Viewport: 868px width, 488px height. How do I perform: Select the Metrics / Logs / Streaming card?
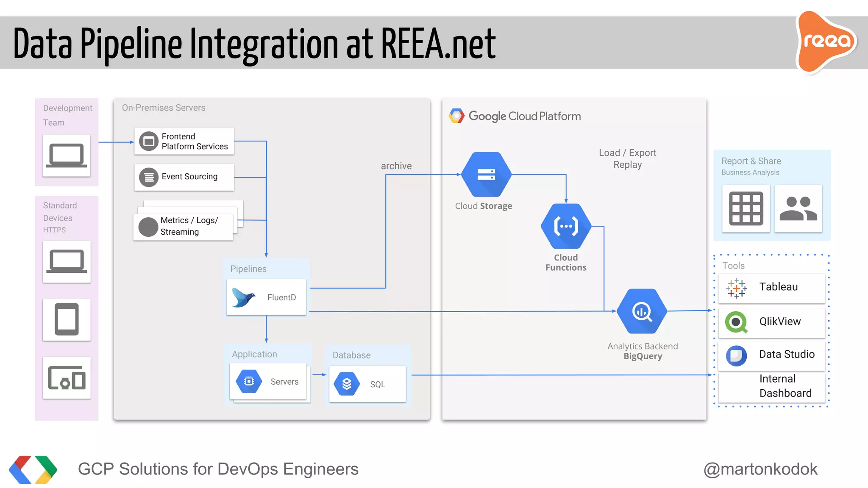click(x=183, y=227)
